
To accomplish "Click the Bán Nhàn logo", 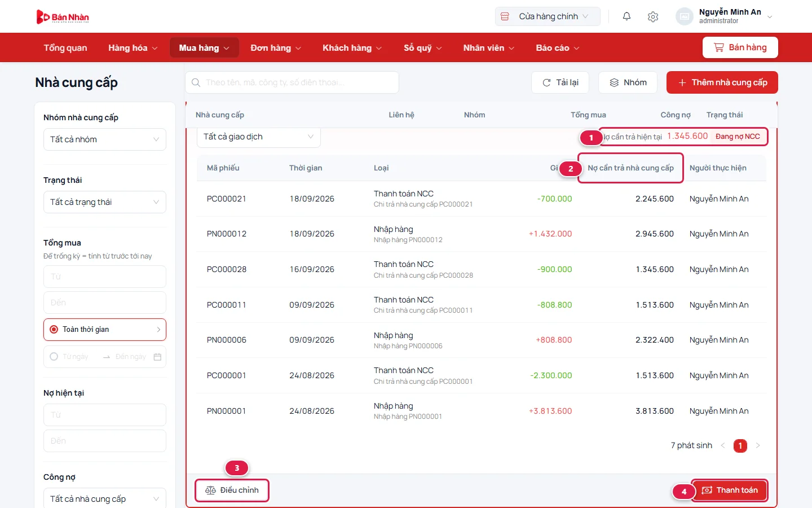I will click(63, 17).
